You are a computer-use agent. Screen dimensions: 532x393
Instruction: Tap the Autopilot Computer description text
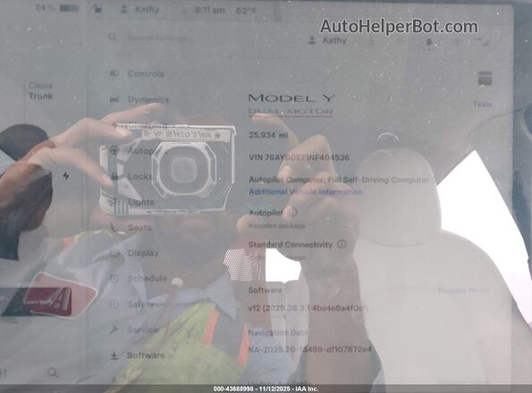(x=342, y=180)
